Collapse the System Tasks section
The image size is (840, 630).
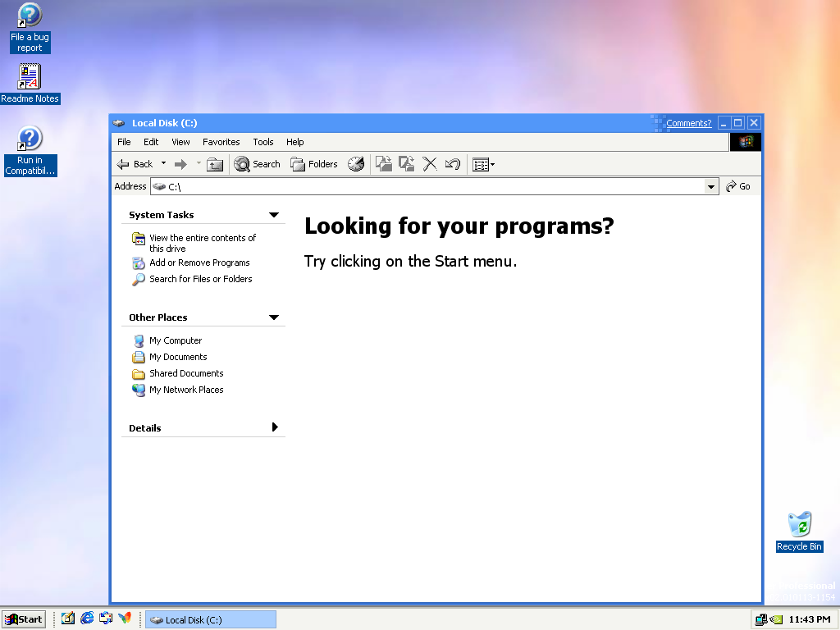click(274, 215)
